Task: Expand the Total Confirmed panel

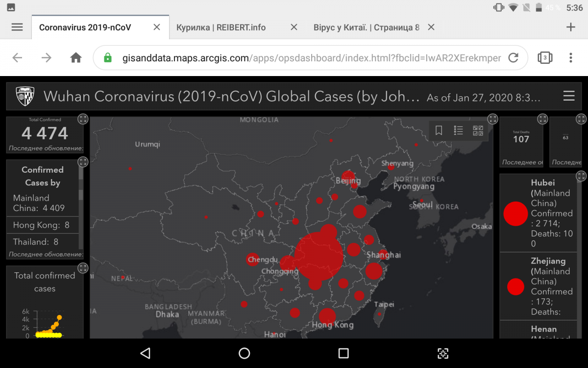Action: pyautogui.click(x=83, y=119)
